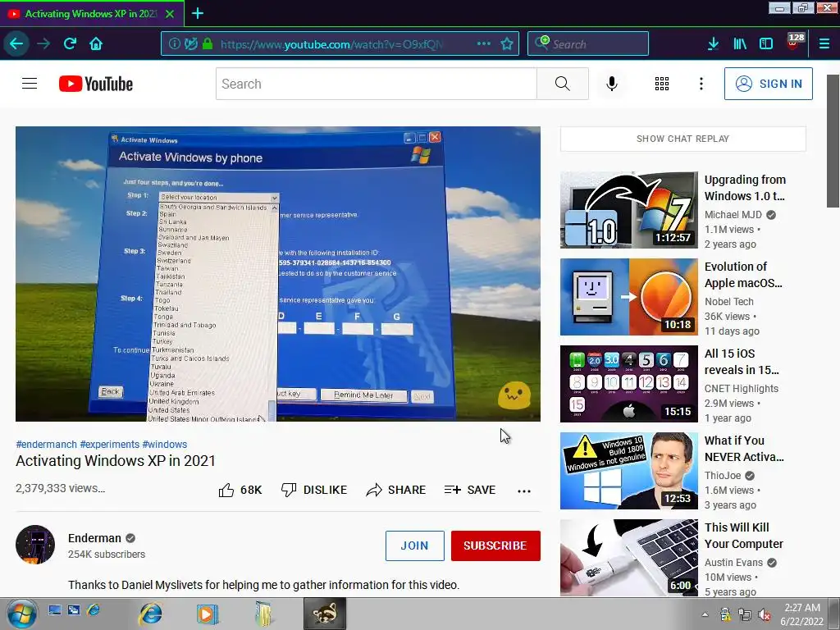Submit search with the magnifier button
The height and width of the screenshot is (630, 840).
563,84
